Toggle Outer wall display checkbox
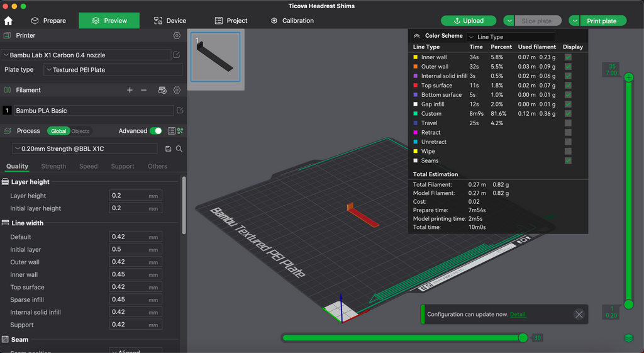Image resolution: width=644 pixels, height=353 pixels. (568, 67)
